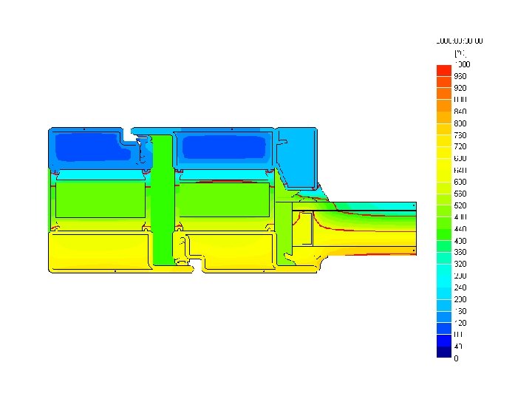Click the legend value 560
The height and width of the screenshot is (399, 532).
point(460,194)
